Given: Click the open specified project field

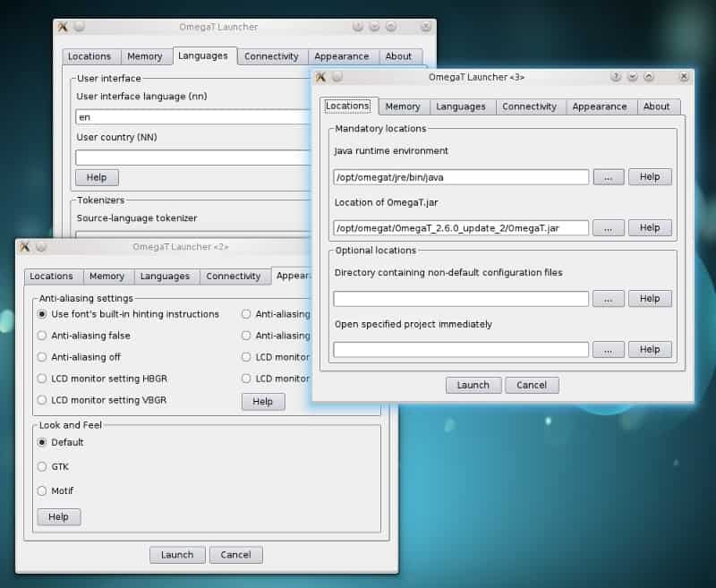Looking at the screenshot, I should click(x=461, y=350).
